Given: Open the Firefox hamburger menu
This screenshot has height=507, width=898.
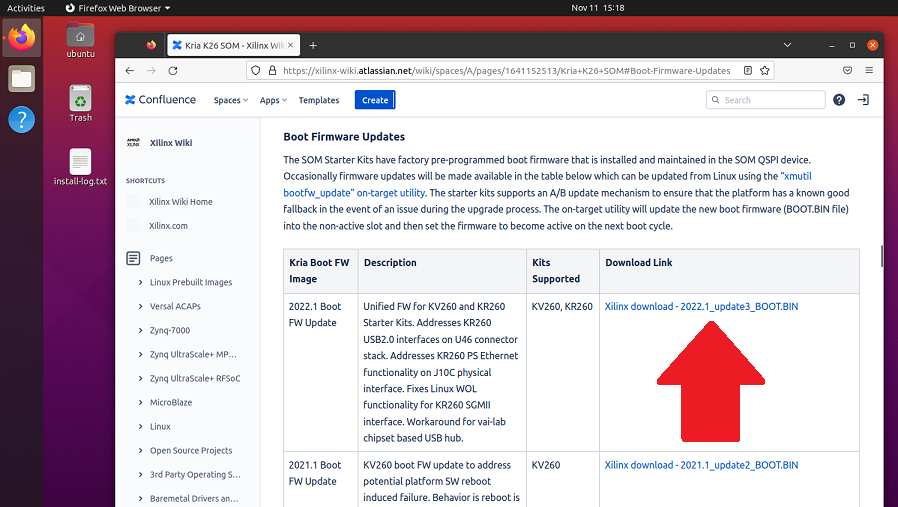Looking at the screenshot, I should click(869, 70).
